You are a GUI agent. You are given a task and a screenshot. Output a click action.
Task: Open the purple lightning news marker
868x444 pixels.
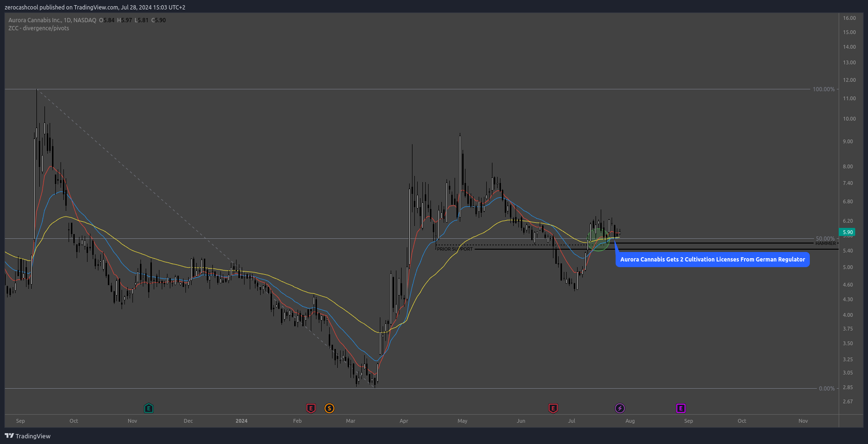620,408
